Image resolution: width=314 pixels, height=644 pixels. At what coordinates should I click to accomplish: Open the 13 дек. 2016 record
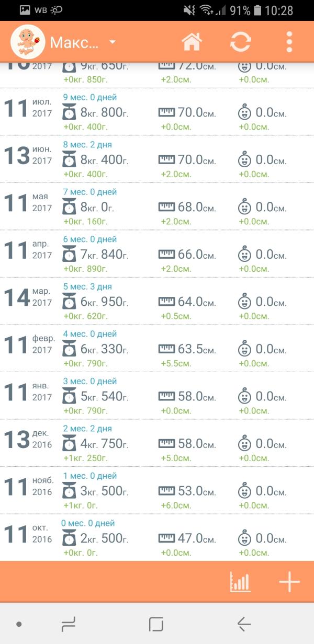(x=157, y=443)
